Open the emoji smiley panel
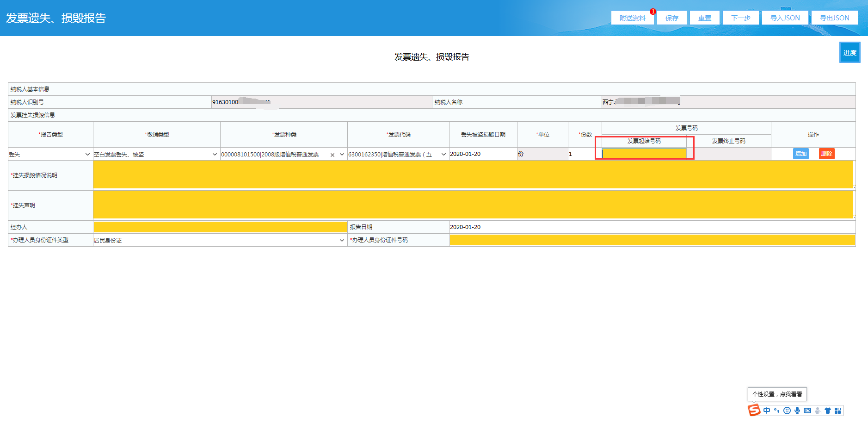The image size is (868, 423). click(x=787, y=411)
